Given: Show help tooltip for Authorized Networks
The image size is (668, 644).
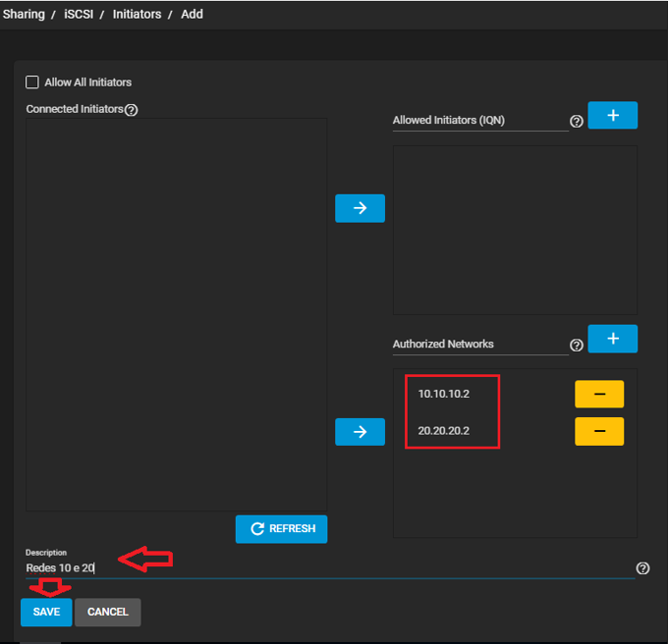Looking at the screenshot, I should tap(577, 345).
